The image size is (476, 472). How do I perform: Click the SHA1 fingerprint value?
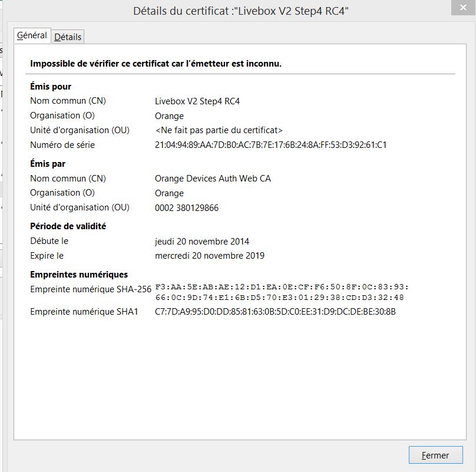pos(275,312)
